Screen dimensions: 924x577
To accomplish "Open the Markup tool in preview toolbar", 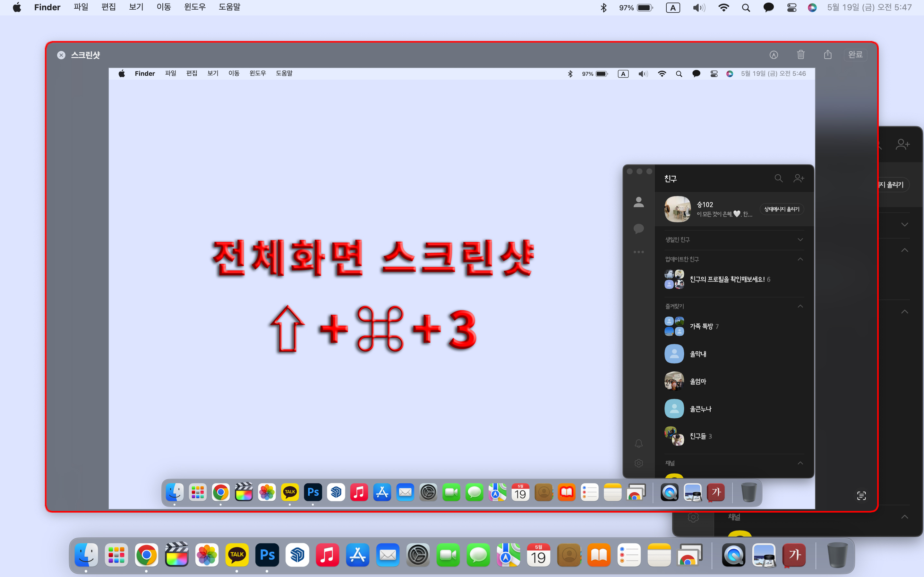I will click(x=774, y=55).
